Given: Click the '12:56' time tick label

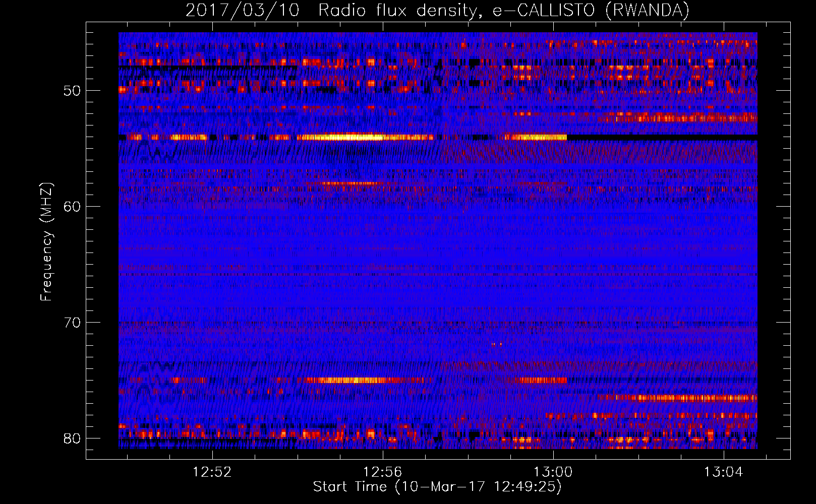Looking at the screenshot, I should tap(383, 472).
